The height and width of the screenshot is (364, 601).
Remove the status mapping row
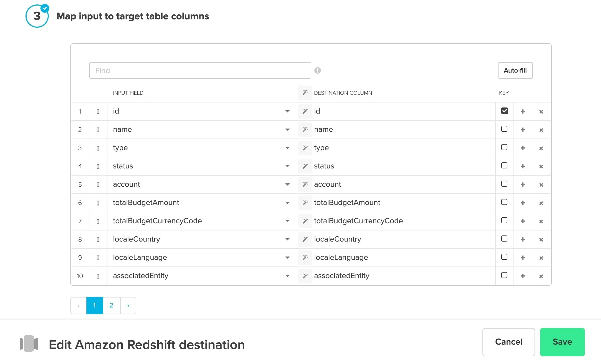pyautogui.click(x=541, y=166)
